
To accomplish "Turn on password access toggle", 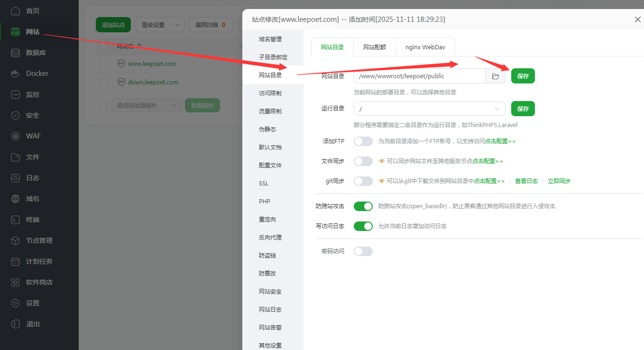I will (363, 251).
